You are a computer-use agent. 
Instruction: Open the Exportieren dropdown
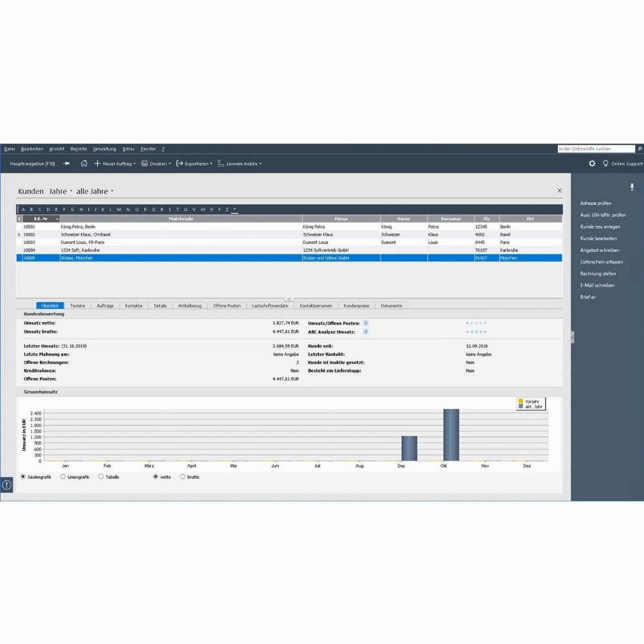211,164
